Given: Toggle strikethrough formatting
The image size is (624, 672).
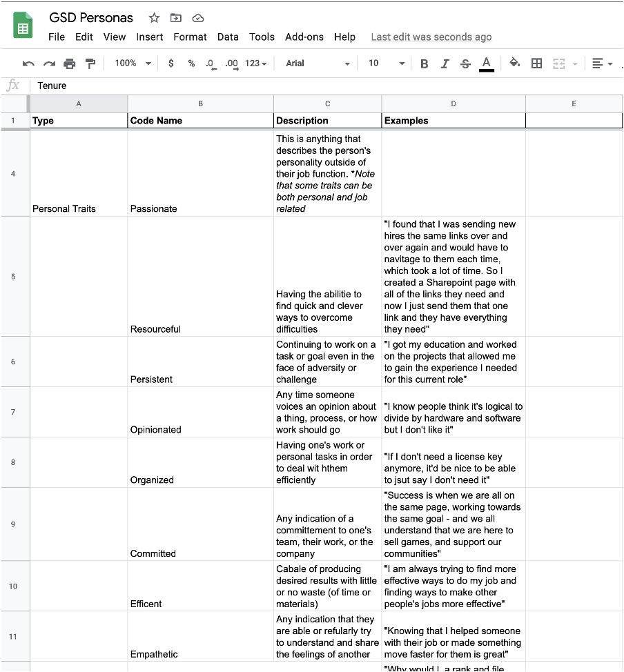Looking at the screenshot, I should tap(465, 64).
